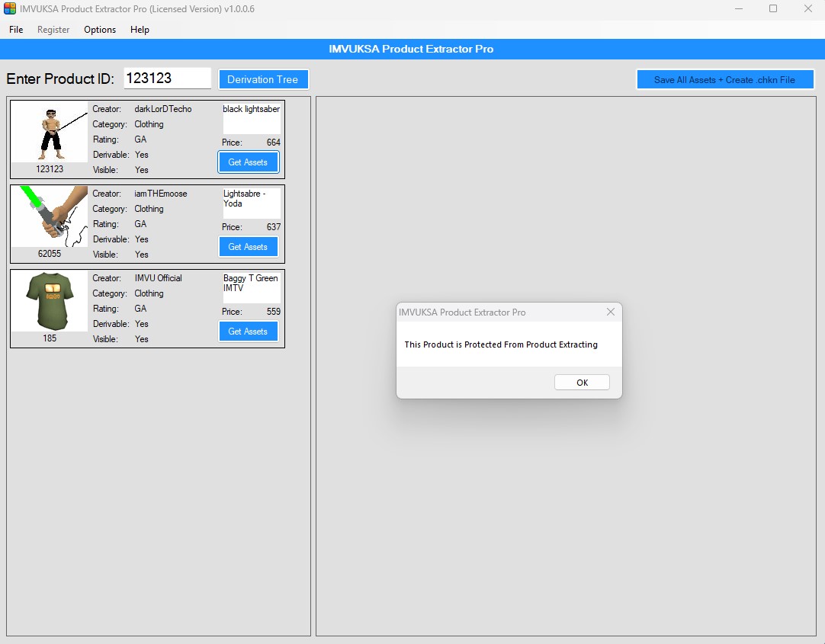
Task: Get Assets for Baggy T Green IMTV
Action: point(248,332)
